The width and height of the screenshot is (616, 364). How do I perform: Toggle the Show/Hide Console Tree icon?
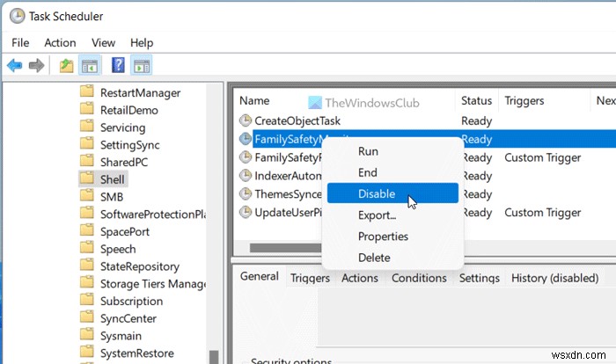pos(90,65)
